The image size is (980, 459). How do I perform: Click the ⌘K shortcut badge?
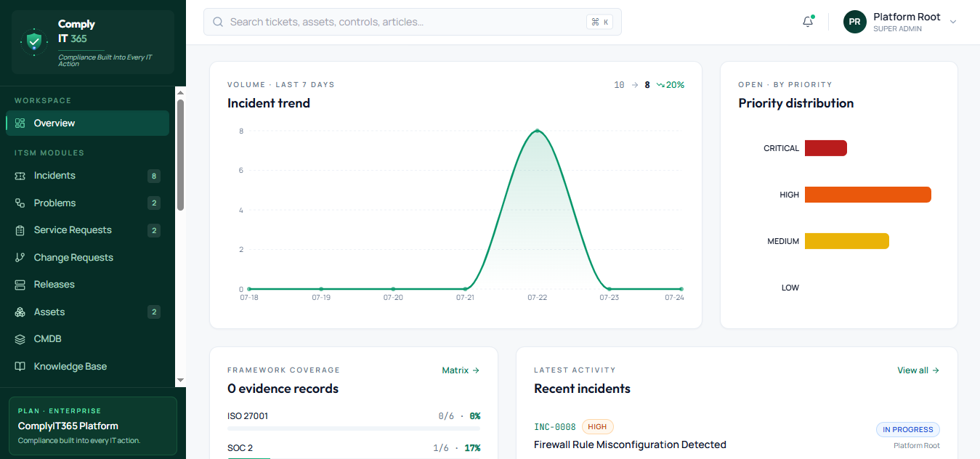pyautogui.click(x=599, y=22)
